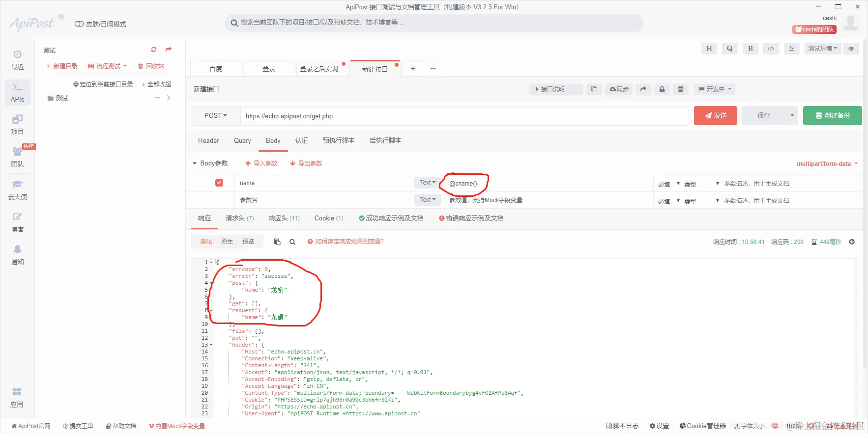Open the multipart/form-data body type dropdown
Screen dimensions: 868x434
(827, 164)
